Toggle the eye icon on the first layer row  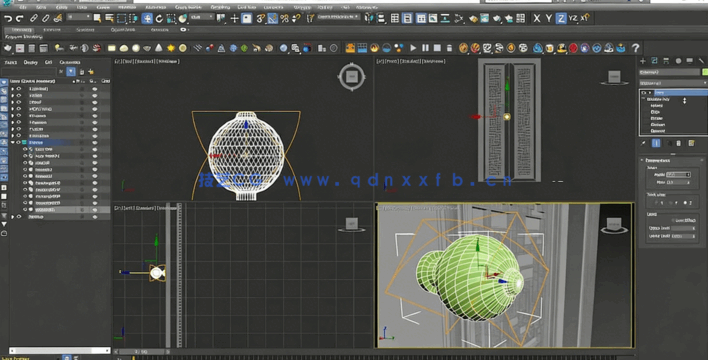pyautogui.click(x=19, y=89)
